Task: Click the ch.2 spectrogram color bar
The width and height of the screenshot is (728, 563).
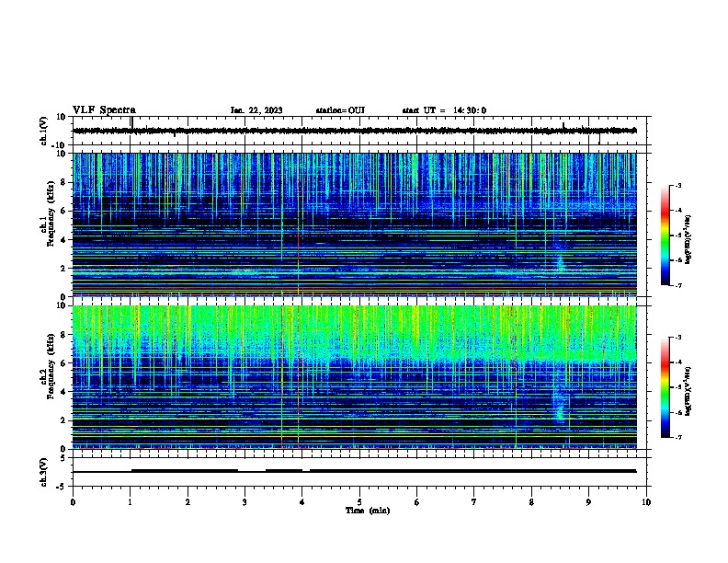Action: [x=665, y=387]
